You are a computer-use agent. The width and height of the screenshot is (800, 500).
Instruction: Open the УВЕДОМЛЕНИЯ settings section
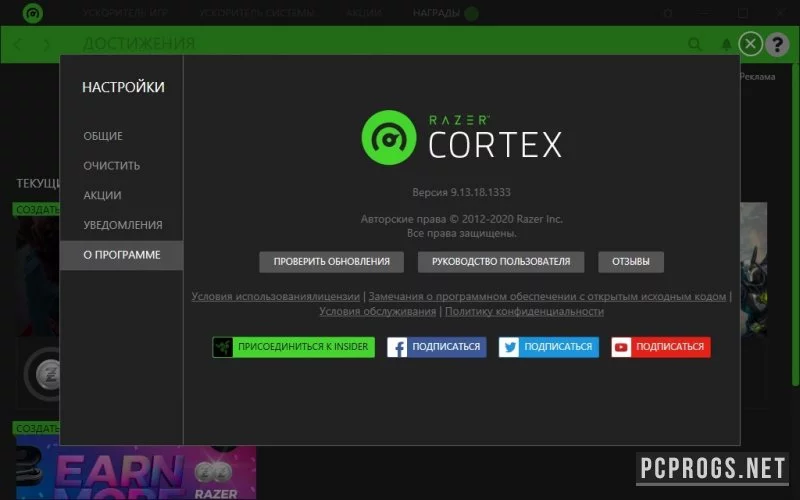point(123,225)
